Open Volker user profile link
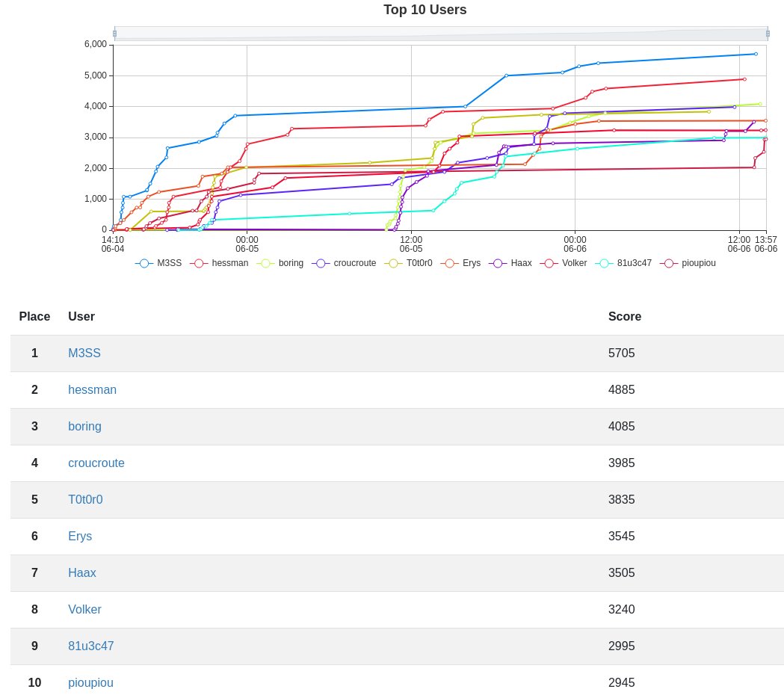 [84, 609]
